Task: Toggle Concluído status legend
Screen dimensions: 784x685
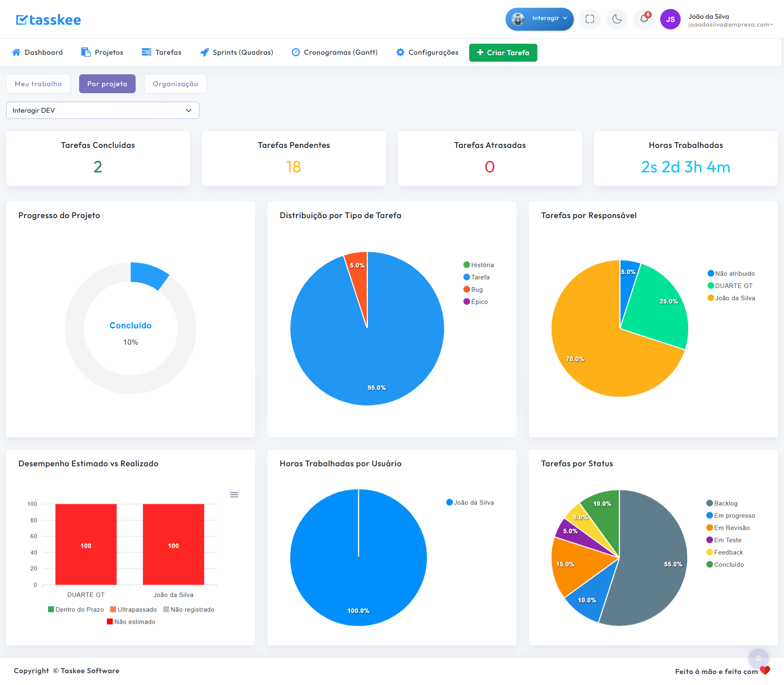Action: point(725,565)
